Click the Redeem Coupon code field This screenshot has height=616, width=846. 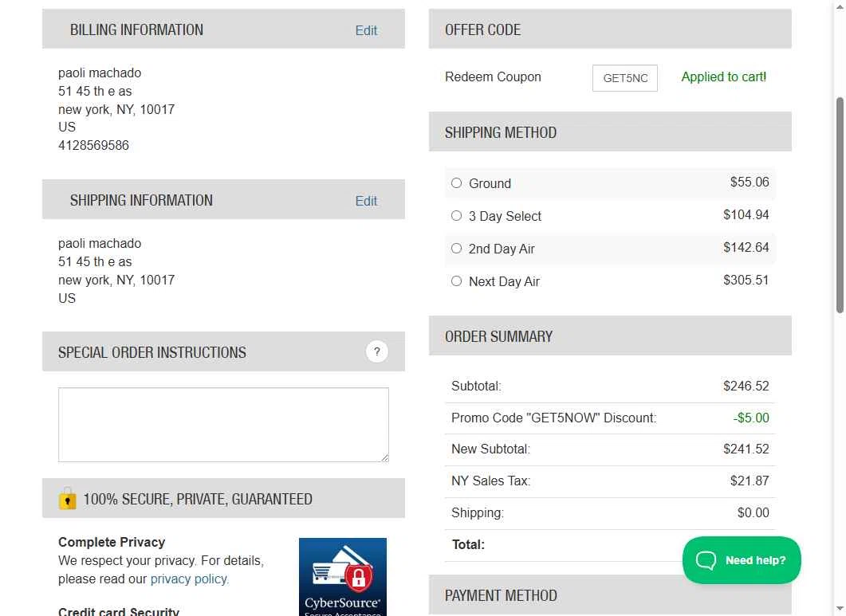[x=625, y=78]
